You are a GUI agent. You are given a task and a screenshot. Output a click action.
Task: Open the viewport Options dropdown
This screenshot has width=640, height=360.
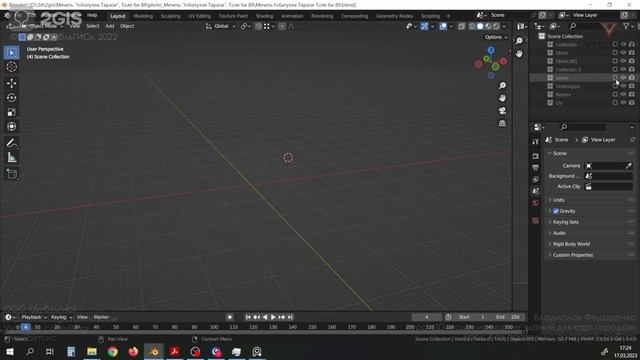point(496,37)
